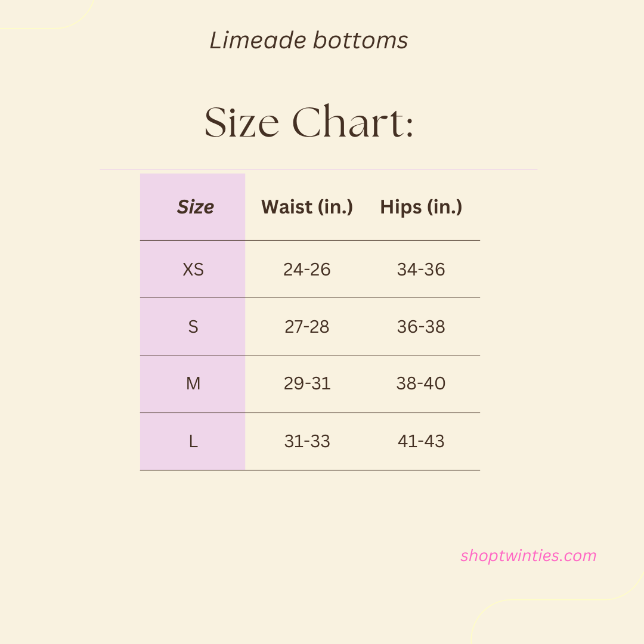Click the Hips (in.) column header

[x=421, y=207]
